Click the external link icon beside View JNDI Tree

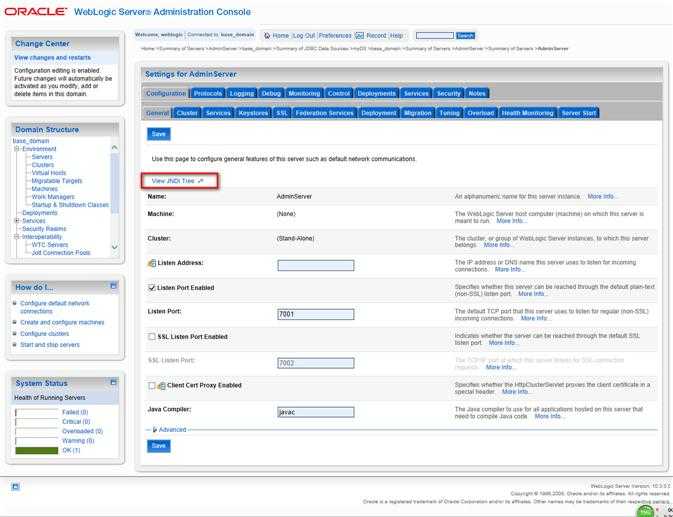tap(200, 181)
